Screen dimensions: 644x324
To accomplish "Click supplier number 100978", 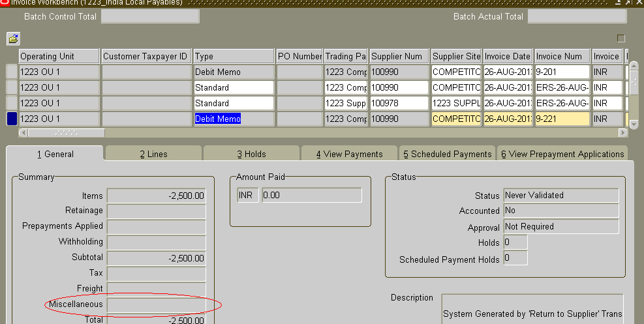I will (x=399, y=103).
